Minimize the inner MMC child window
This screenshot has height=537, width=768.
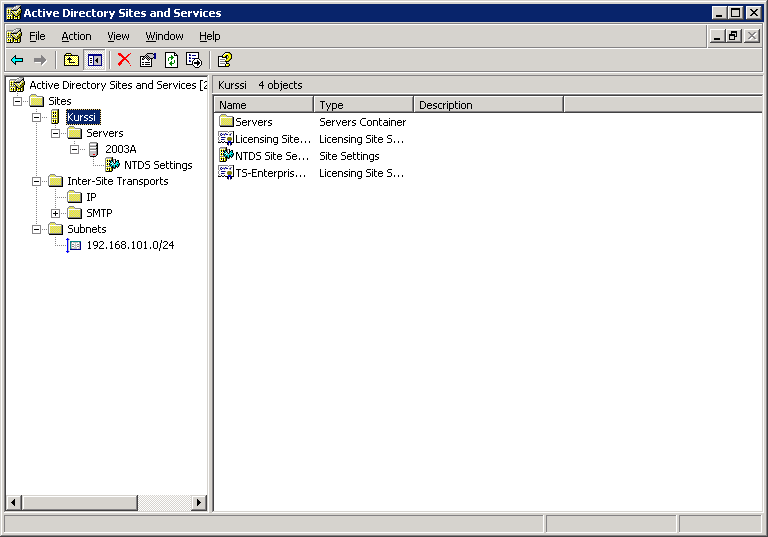pyautogui.click(x=717, y=36)
